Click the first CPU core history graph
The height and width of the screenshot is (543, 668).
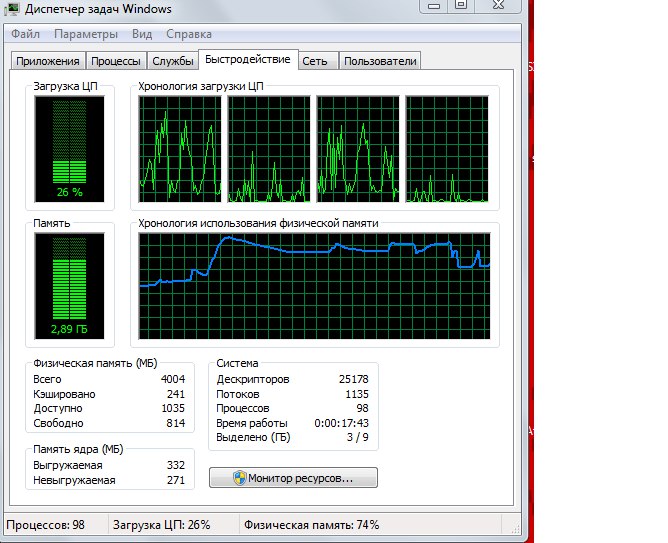[180, 149]
